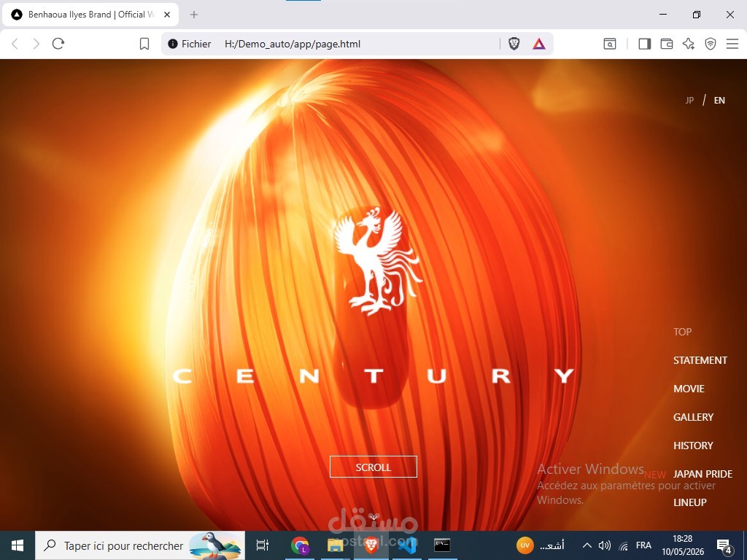Screen dimensions: 747x560
Task: Open the notification center icon
Action: coord(724,546)
